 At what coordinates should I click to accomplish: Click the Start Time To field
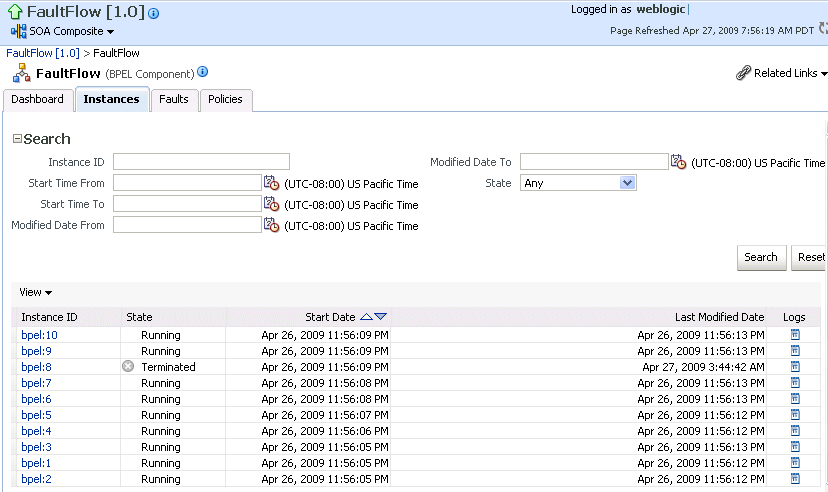(x=187, y=204)
